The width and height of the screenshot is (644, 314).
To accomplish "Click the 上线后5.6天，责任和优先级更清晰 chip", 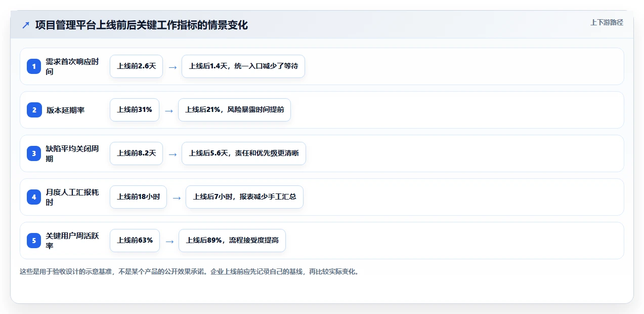I will point(244,153).
